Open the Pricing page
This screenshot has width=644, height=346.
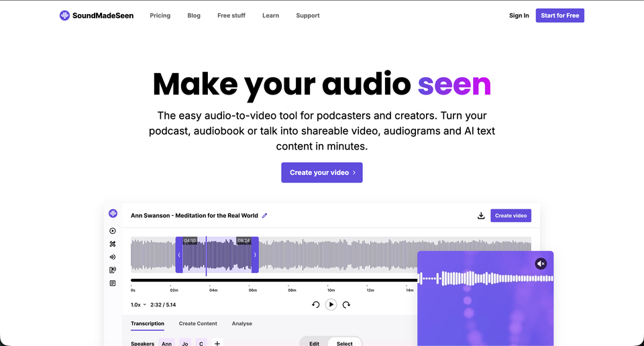click(x=160, y=15)
